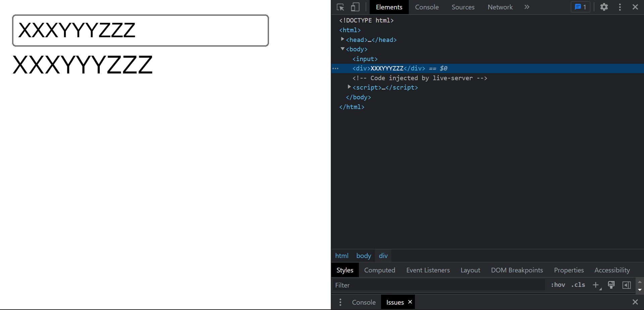Click the div breadcrumb

pyautogui.click(x=383, y=256)
